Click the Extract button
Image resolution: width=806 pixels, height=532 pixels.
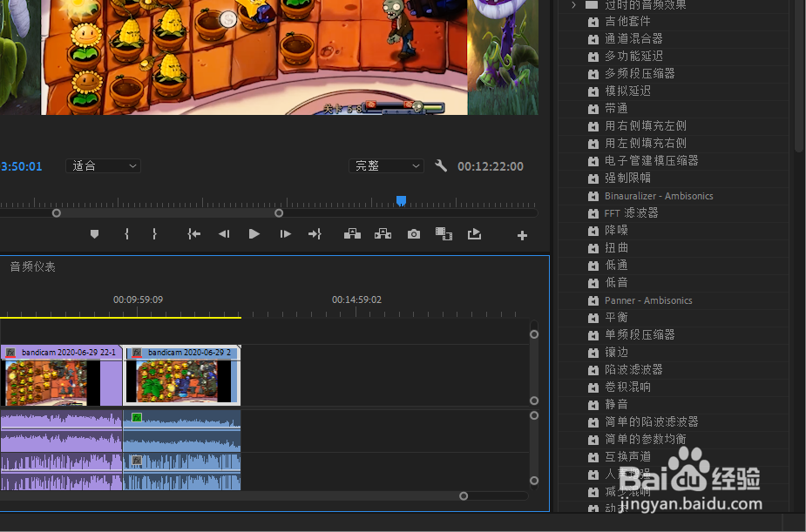(383, 234)
